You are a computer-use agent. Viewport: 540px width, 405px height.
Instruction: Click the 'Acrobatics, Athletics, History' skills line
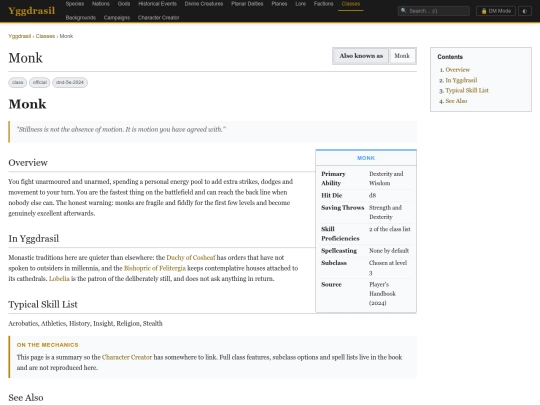[x=85, y=323]
